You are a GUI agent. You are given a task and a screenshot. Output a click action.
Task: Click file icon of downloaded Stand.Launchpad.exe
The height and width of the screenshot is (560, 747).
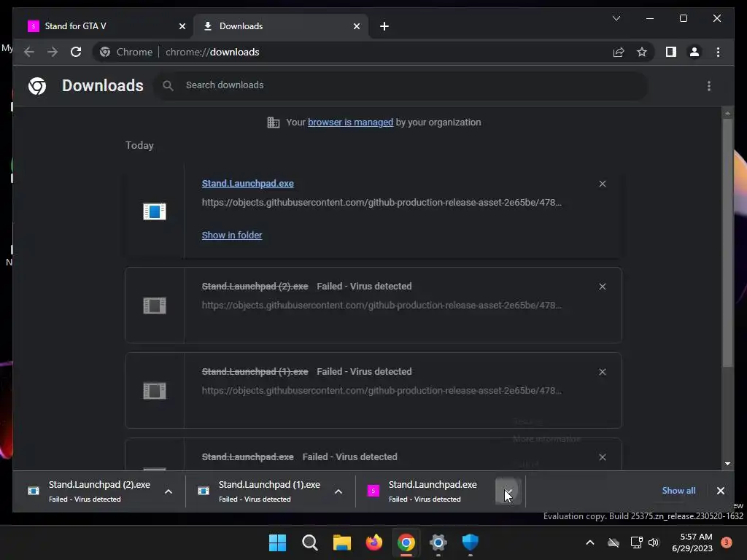(x=155, y=211)
